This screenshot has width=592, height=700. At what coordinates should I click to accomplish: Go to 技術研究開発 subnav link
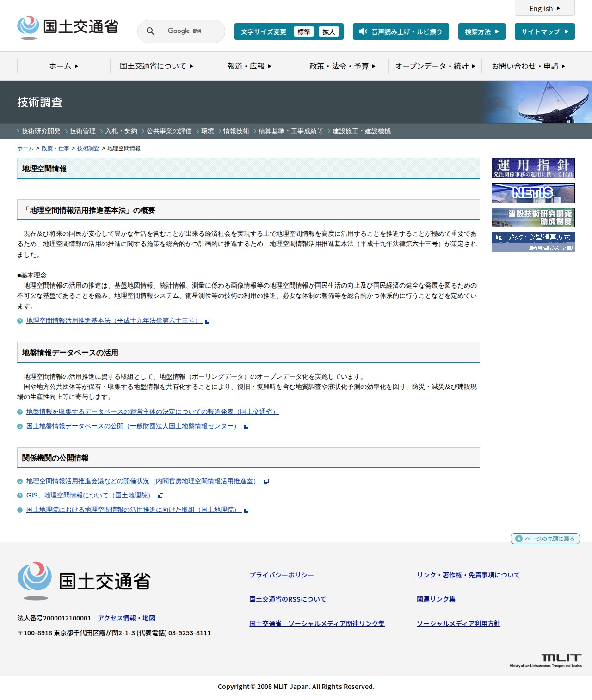tap(41, 131)
